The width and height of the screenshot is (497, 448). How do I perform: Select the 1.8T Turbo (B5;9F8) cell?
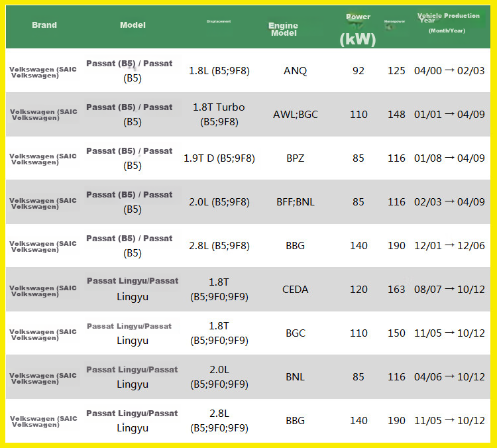(x=219, y=114)
